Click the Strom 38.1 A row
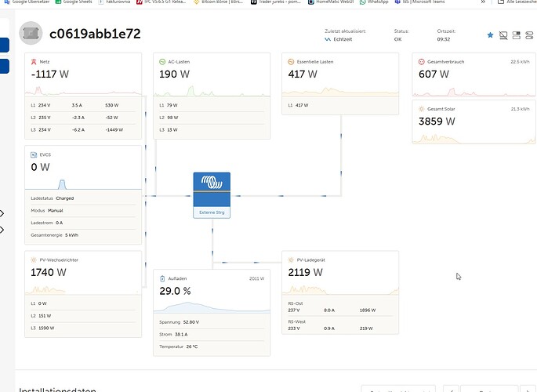The image size is (537, 392). [x=212, y=335]
